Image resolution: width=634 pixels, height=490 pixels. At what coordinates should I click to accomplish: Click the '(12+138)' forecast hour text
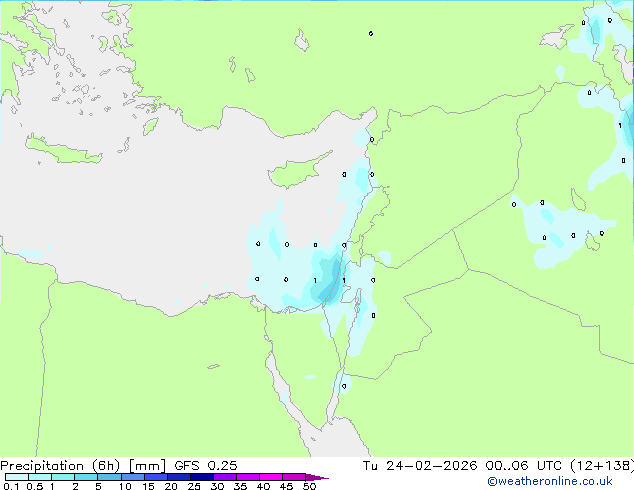tap(602, 466)
